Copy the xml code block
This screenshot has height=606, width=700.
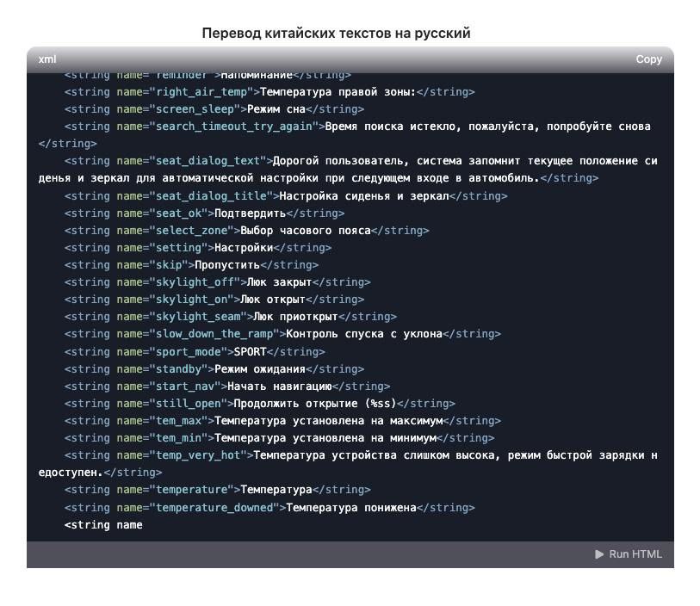coord(648,59)
